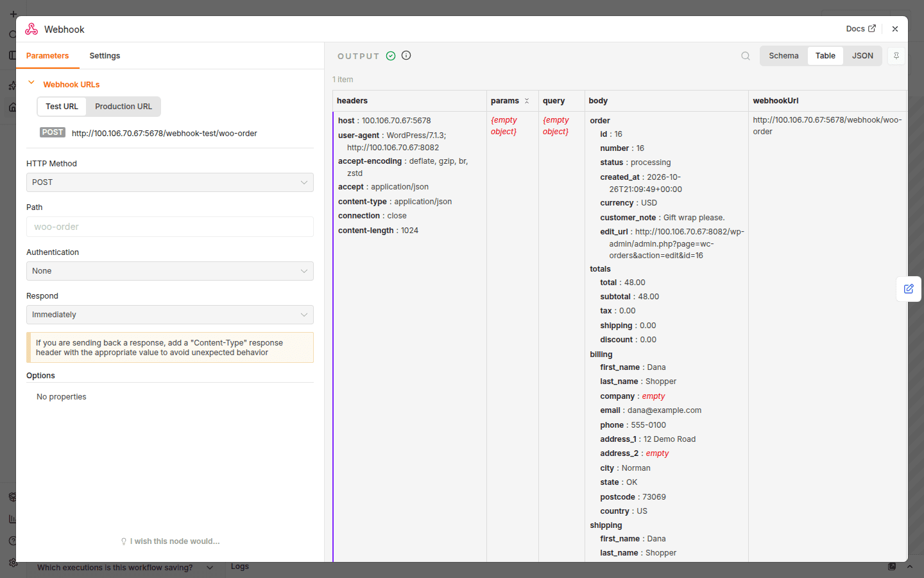
Task: Click the output success check icon
Action: (391, 56)
